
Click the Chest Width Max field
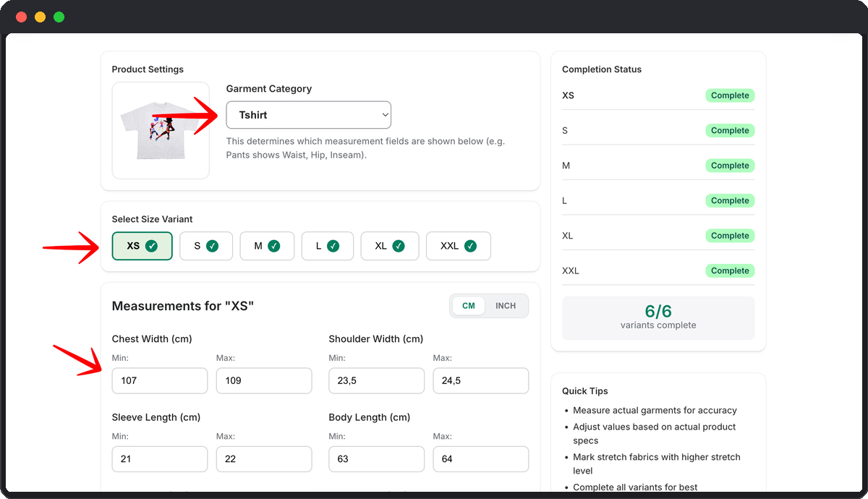pyautogui.click(x=264, y=380)
